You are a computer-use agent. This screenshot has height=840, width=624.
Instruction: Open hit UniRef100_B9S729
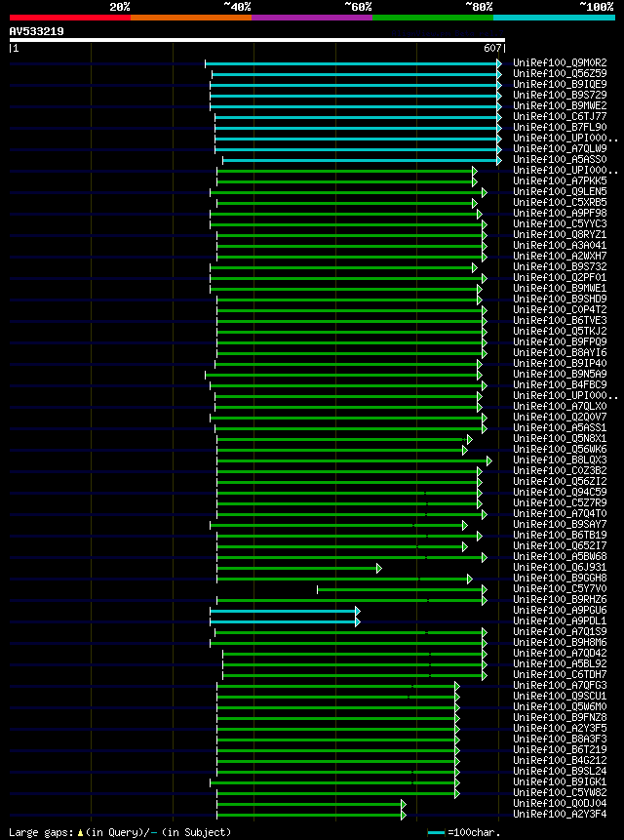click(x=560, y=96)
